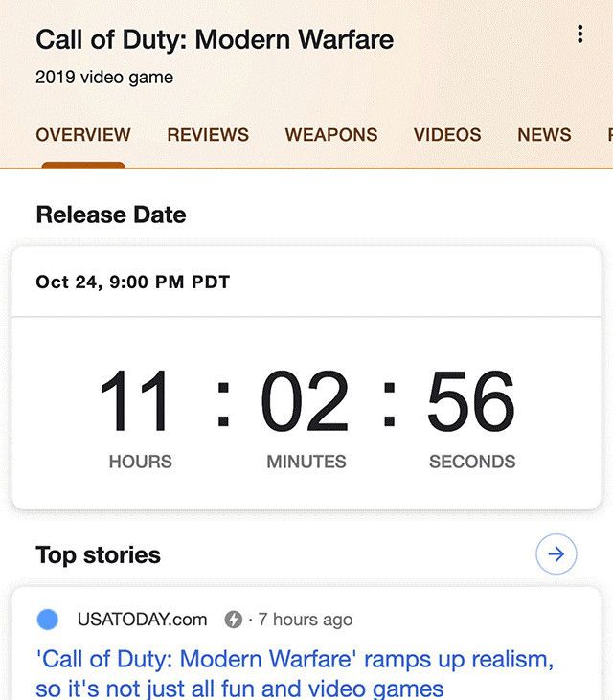Viewport: 613px width, 700px height.
Task: Click the AMP lightning bolt icon
Action: [233, 620]
